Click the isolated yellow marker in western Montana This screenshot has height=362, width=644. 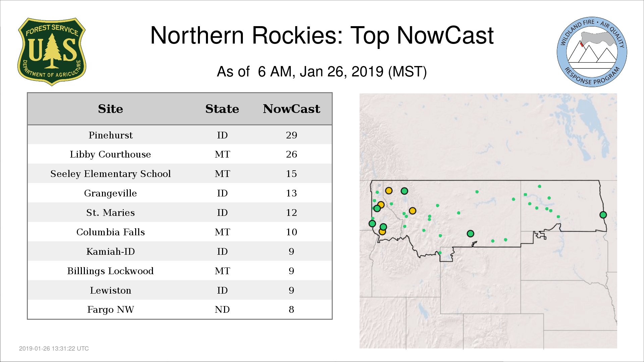click(x=413, y=211)
